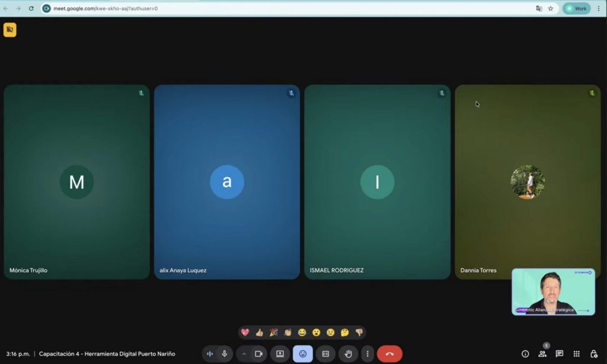
Task: Click Dannia Torres's participant tile avatar
Action: (x=528, y=182)
